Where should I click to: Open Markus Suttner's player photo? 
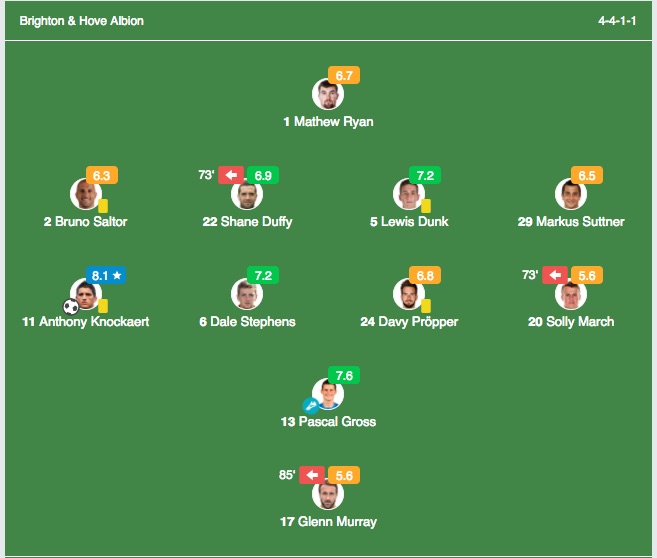[571, 194]
